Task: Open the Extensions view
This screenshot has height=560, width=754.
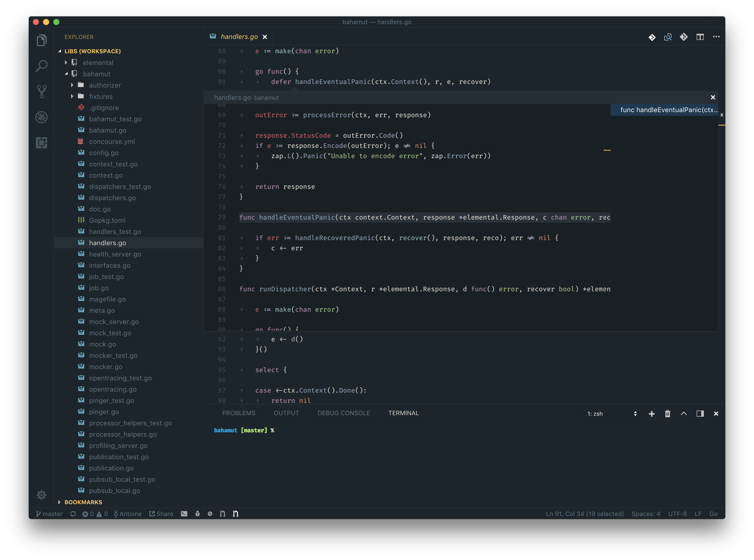Action: point(41,143)
